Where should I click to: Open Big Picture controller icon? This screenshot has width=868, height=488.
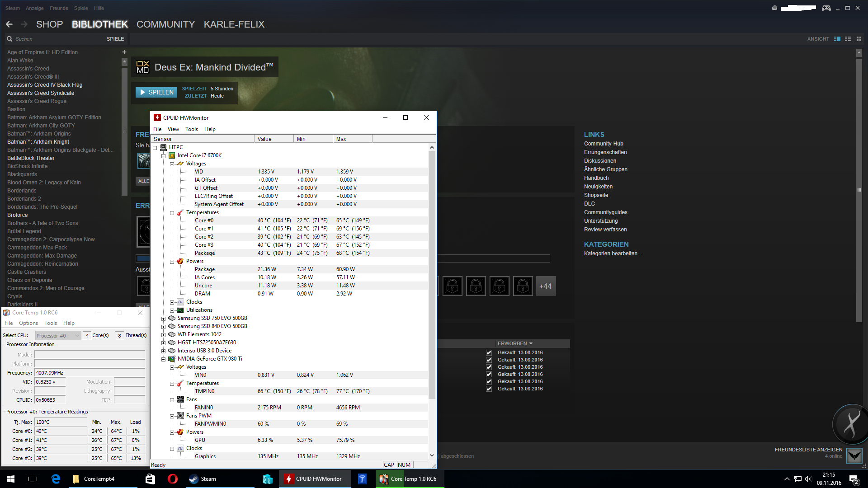[x=826, y=8]
